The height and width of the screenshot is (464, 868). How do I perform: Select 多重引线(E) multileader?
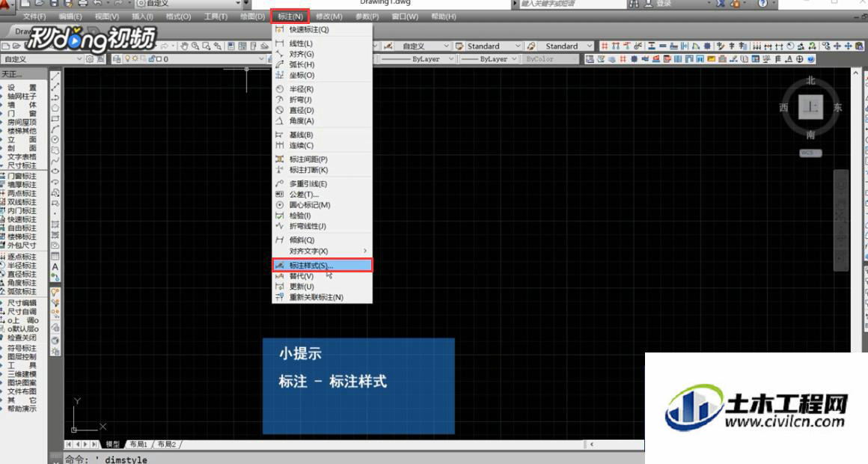[323, 183]
